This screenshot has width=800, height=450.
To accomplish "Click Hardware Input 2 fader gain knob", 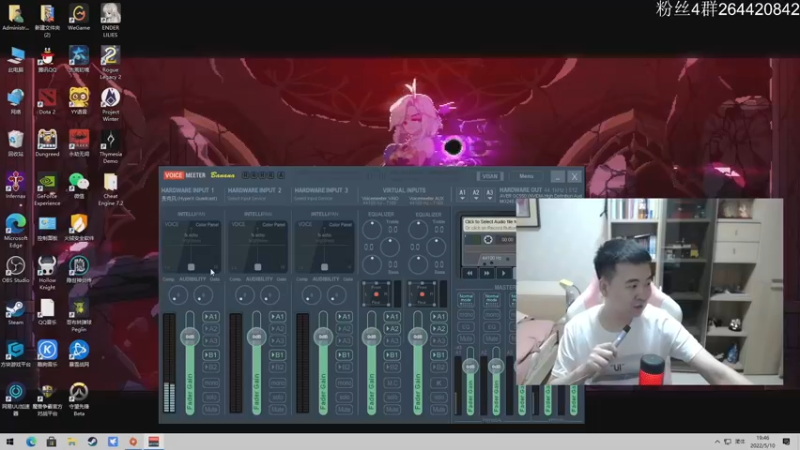I will [x=257, y=337].
